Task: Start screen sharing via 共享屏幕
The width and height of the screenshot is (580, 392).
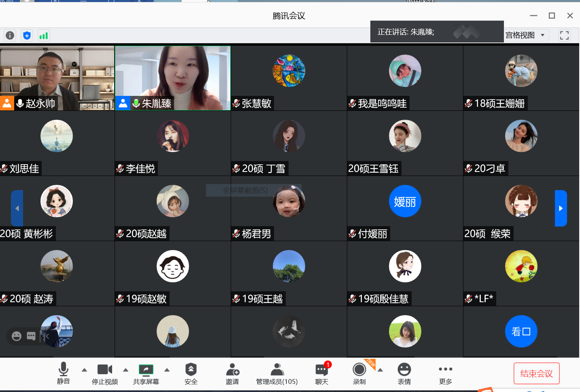Action: coord(146,373)
